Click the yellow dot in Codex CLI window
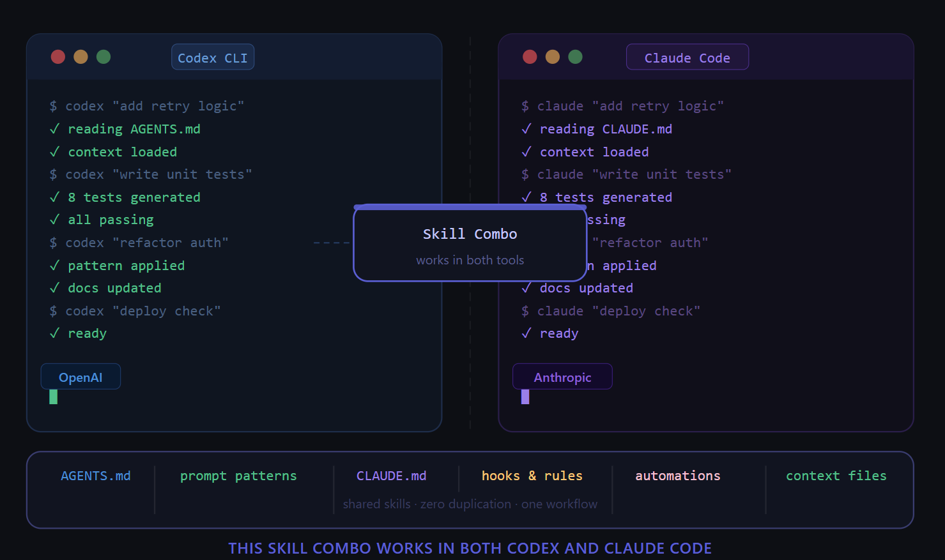This screenshot has width=945, height=560. coord(81,57)
